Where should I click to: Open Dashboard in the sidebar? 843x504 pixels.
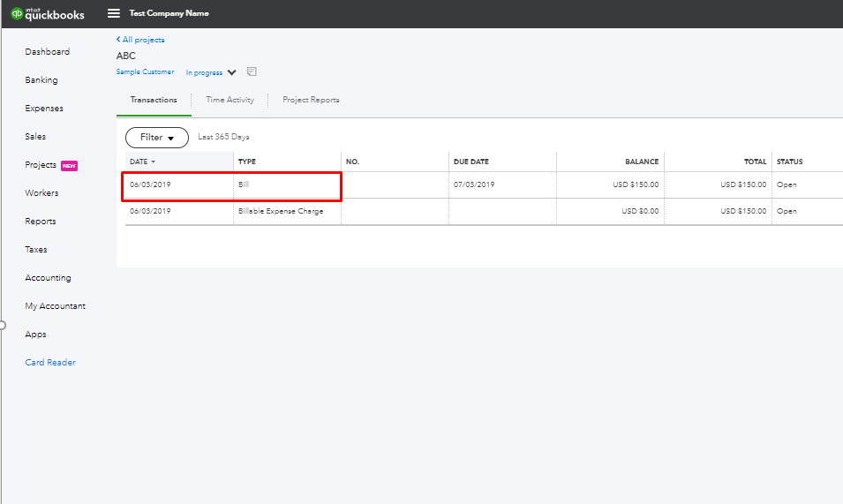tap(47, 52)
